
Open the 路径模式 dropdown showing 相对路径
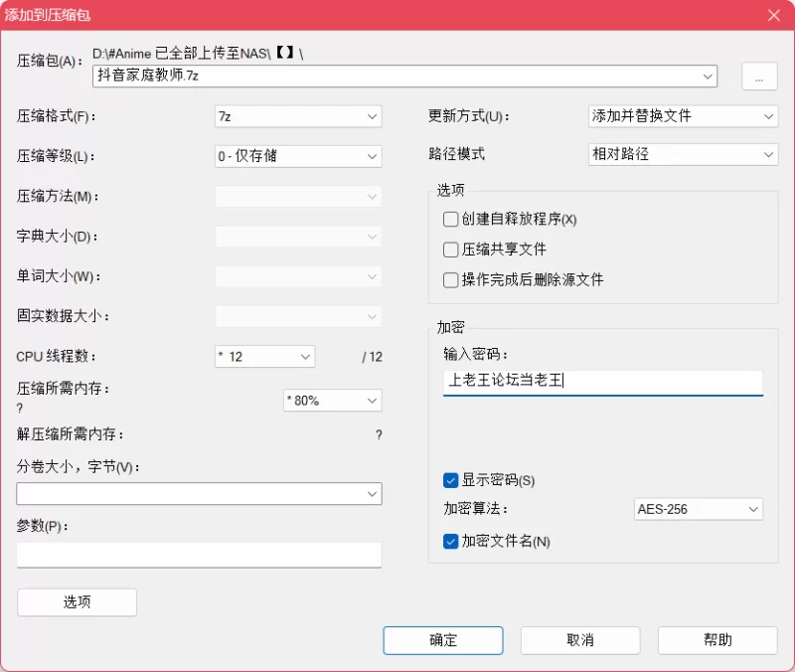pyautogui.click(x=683, y=154)
